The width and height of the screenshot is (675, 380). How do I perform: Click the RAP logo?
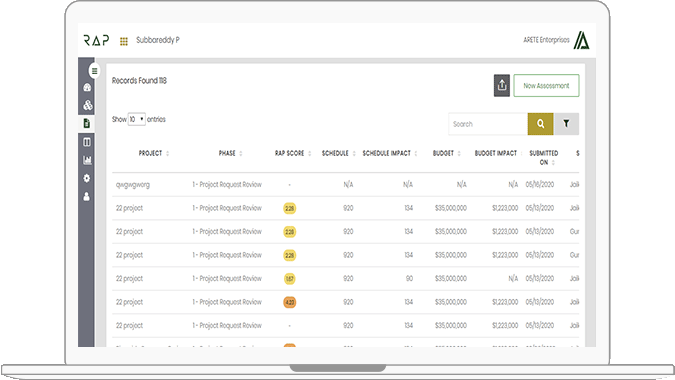(96, 40)
